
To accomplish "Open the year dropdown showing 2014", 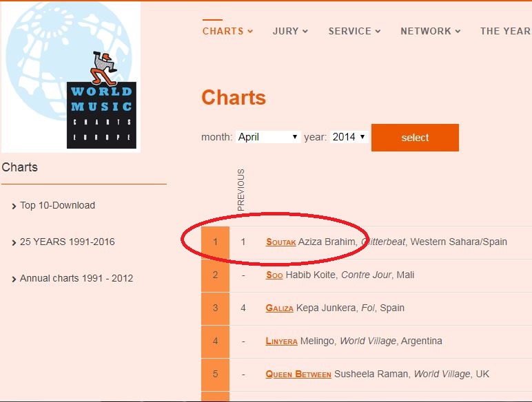I will pos(348,137).
